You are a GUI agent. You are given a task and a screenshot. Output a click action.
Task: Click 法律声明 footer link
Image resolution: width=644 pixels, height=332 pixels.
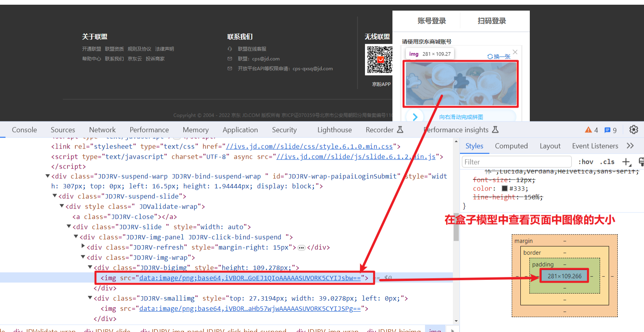pyautogui.click(x=164, y=49)
